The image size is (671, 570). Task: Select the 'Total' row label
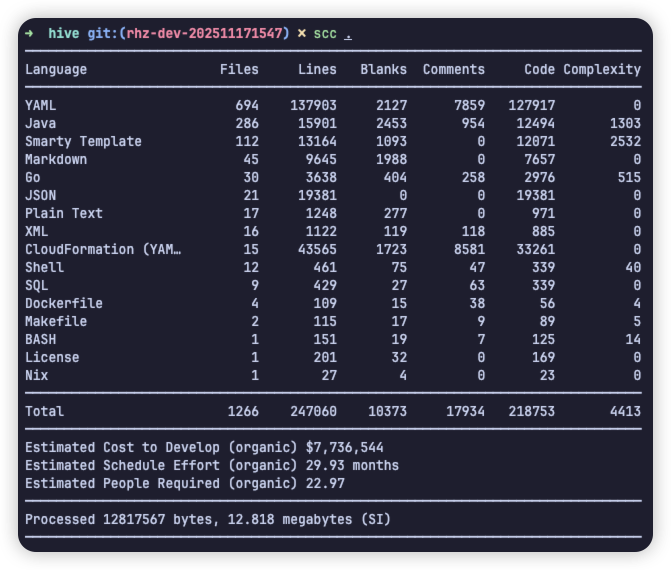[45, 411]
